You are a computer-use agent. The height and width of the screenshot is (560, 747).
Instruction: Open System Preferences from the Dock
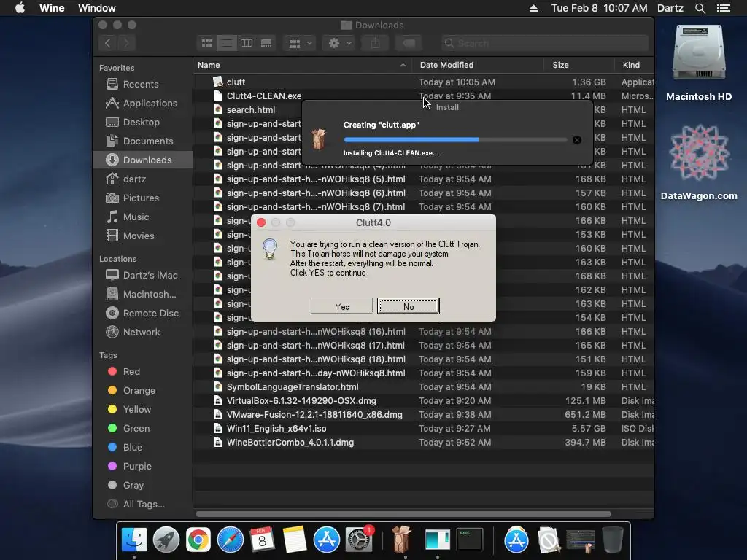point(359,540)
